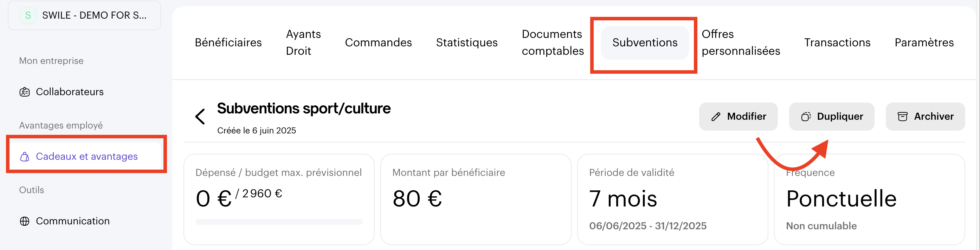The width and height of the screenshot is (980, 250).
Task: Click the Période de validité card
Action: coord(672,199)
